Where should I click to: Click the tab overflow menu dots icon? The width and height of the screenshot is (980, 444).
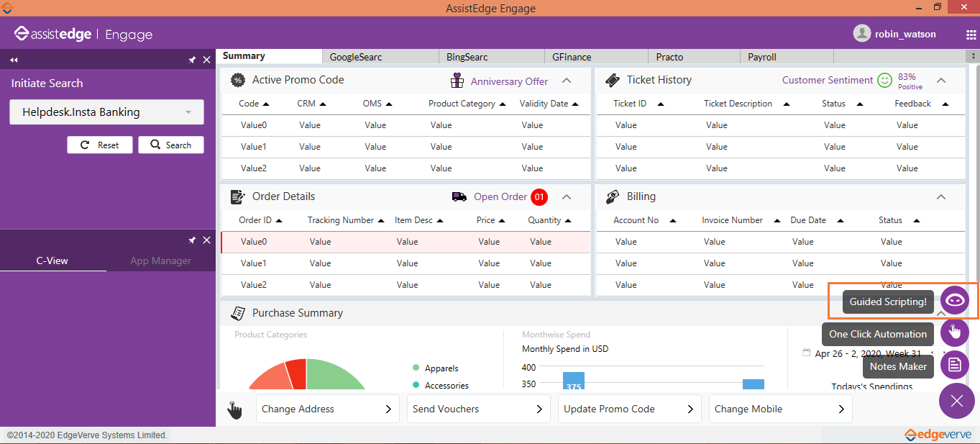[974, 56]
